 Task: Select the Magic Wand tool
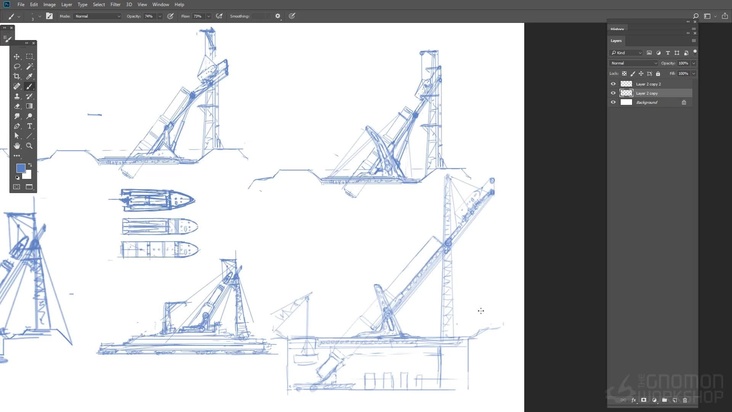click(x=29, y=66)
